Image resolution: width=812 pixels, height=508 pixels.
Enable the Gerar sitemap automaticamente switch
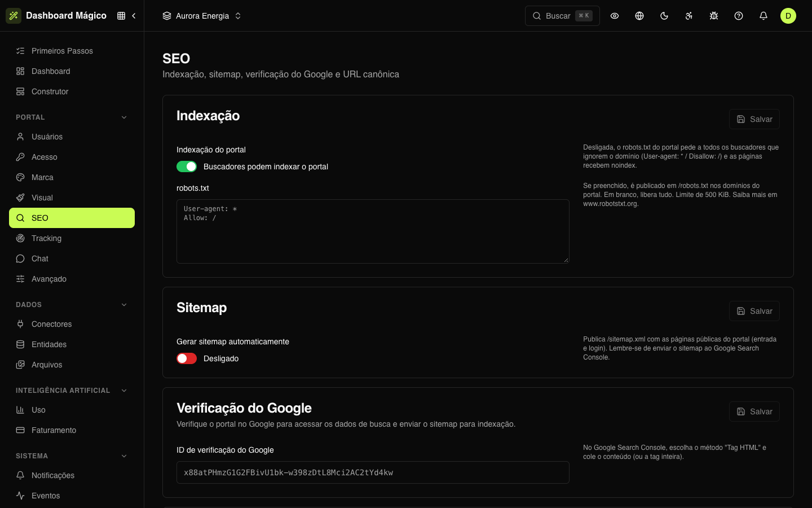187,358
